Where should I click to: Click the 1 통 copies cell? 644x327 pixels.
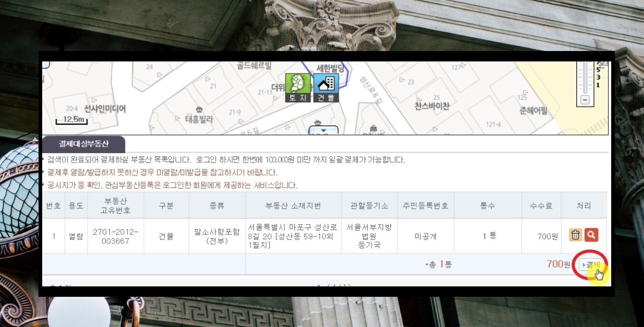click(x=489, y=236)
